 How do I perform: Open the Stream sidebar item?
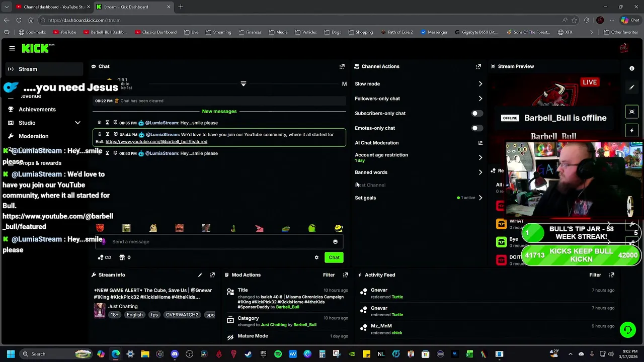(44, 69)
